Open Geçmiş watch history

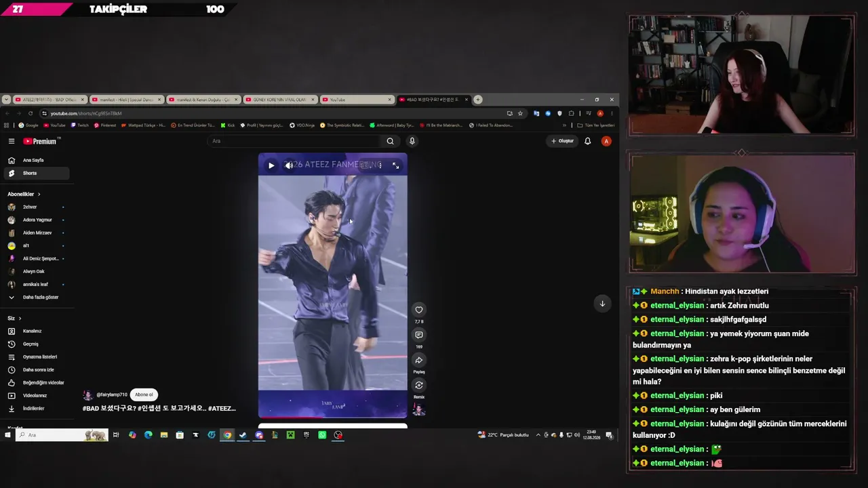pos(36,344)
